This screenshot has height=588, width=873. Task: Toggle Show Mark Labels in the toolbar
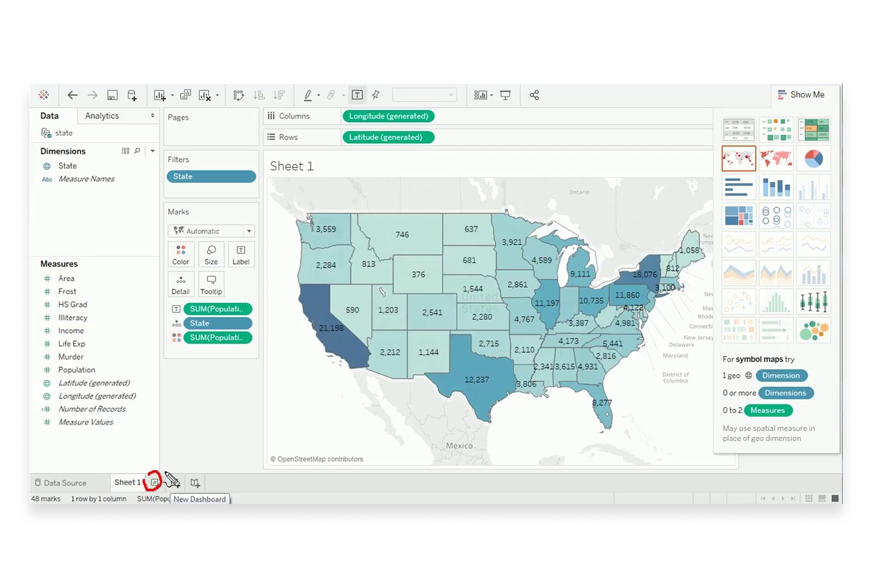coord(358,95)
